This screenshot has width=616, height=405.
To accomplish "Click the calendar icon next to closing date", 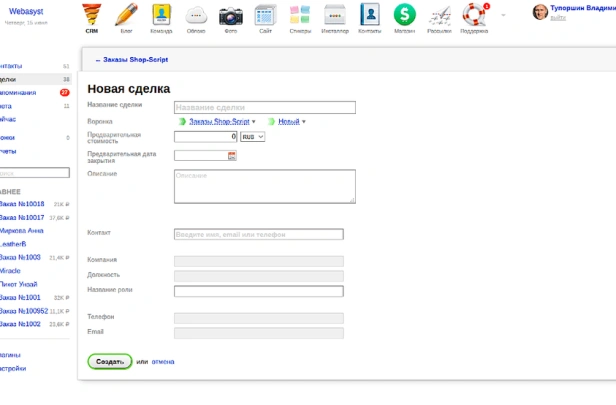I will pyautogui.click(x=232, y=155).
